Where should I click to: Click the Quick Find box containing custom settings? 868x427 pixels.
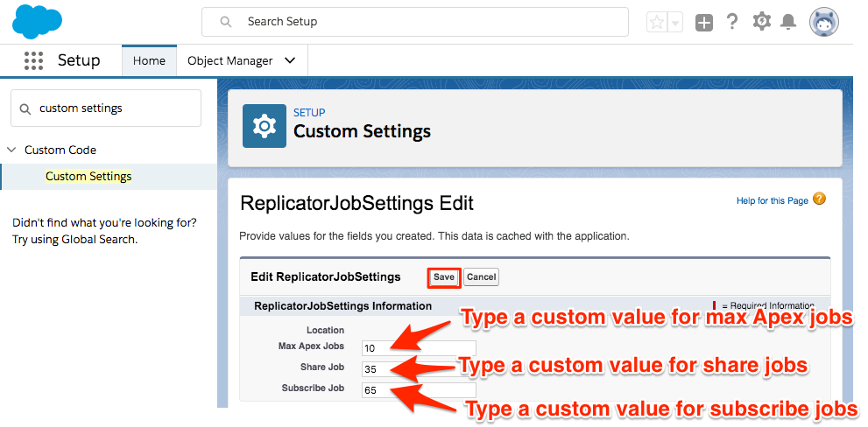point(106,108)
